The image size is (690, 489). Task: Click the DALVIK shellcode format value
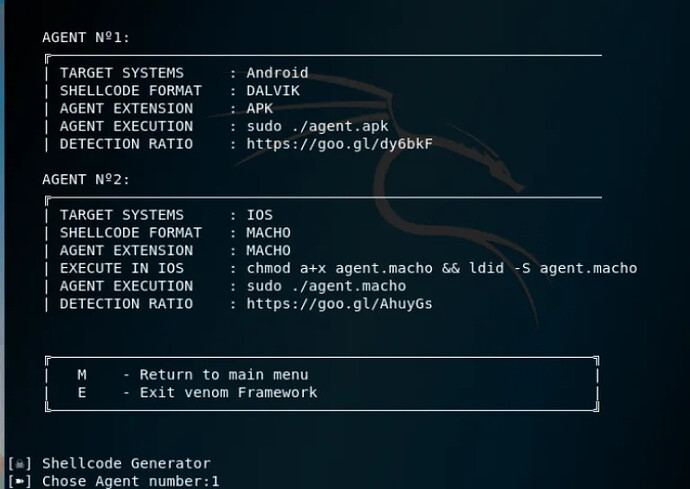coord(273,91)
